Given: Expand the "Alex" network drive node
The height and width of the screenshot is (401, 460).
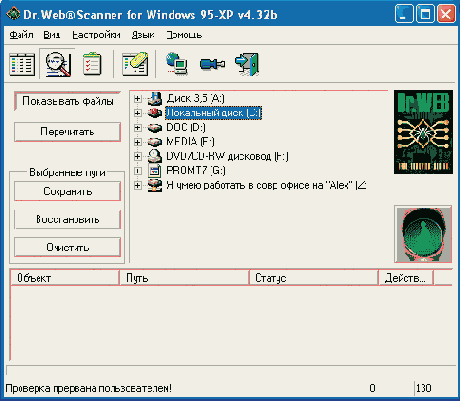Looking at the screenshot, I should [x=137, y=185].
